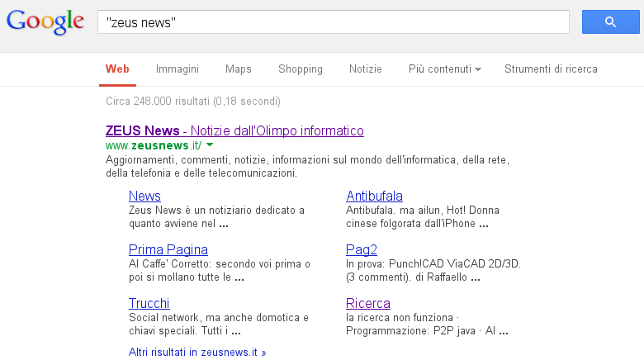
Task: Click the "Circa 248.000 risultati" stats text
Action: (193, 101)
